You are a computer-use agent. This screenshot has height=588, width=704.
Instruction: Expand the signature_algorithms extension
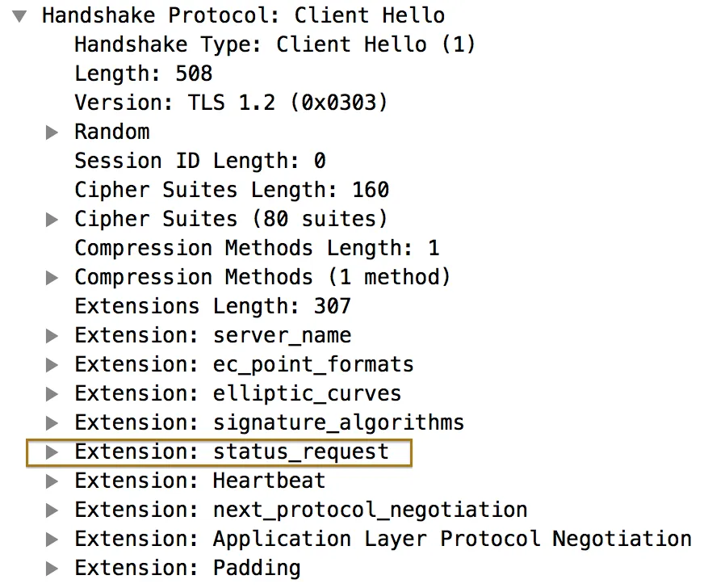pyautogui.click(x=52, y=423)
